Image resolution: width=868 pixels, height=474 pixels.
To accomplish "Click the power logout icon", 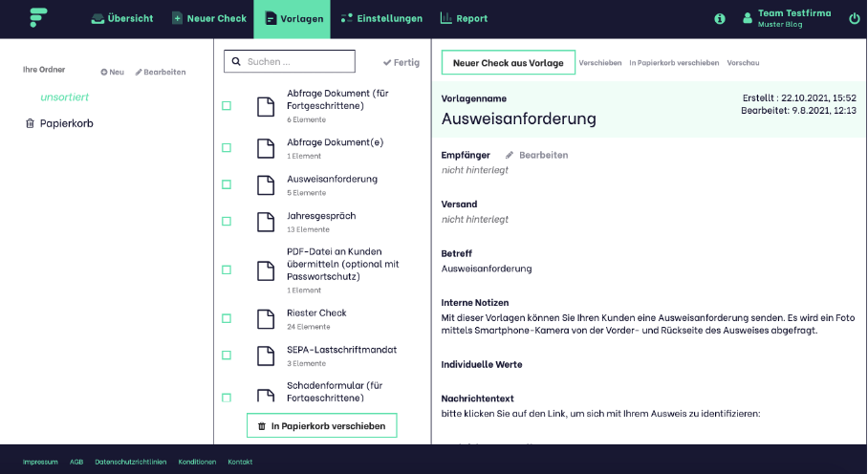I will pos(854,18).
